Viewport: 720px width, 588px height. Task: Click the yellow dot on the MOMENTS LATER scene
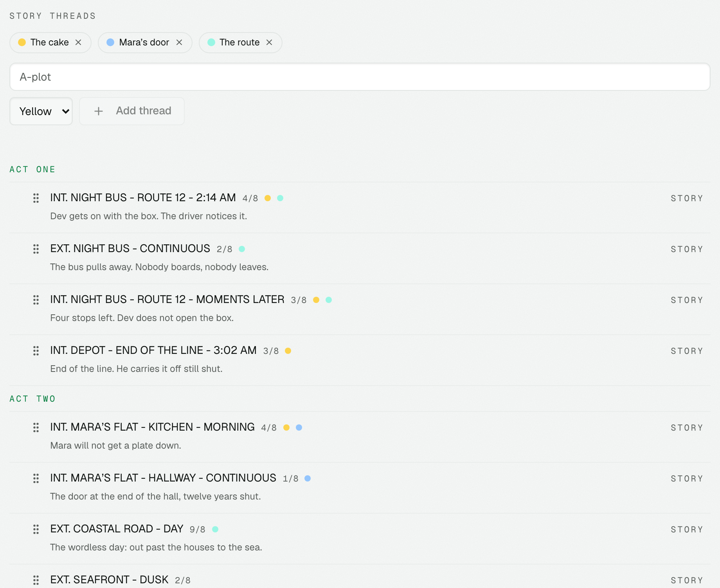pyautogui.click(x=316, y=300)
